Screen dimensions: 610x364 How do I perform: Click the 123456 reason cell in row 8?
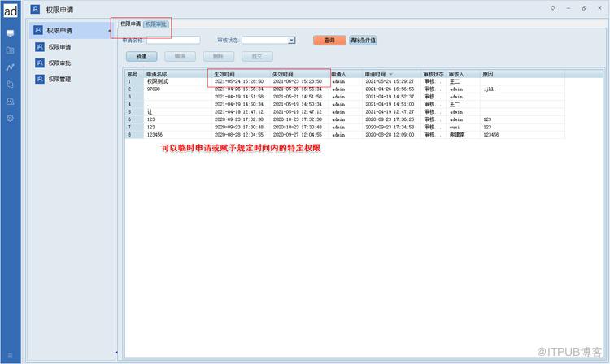pos(522,135)
